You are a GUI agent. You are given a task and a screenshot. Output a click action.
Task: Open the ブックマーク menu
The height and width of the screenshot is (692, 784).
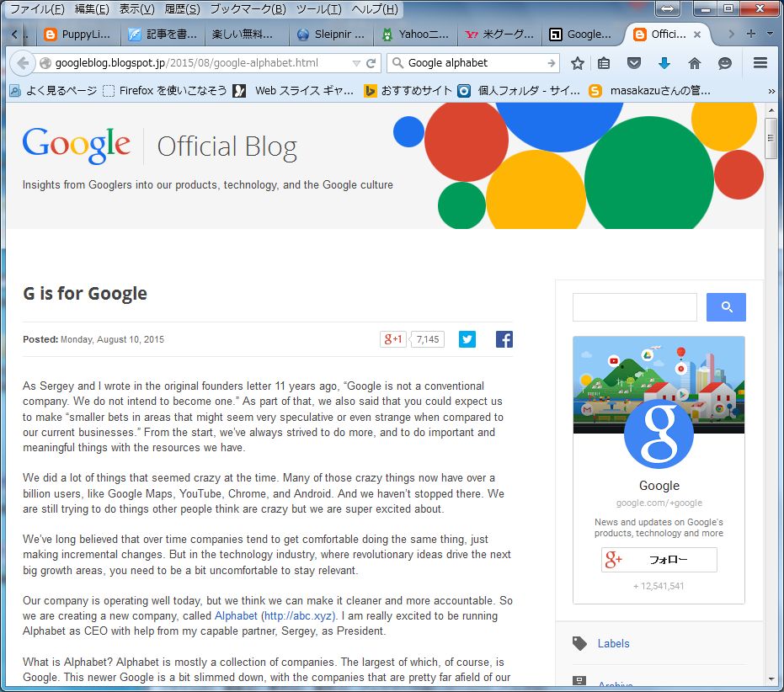pyautogui.click(x=248, y=9)
